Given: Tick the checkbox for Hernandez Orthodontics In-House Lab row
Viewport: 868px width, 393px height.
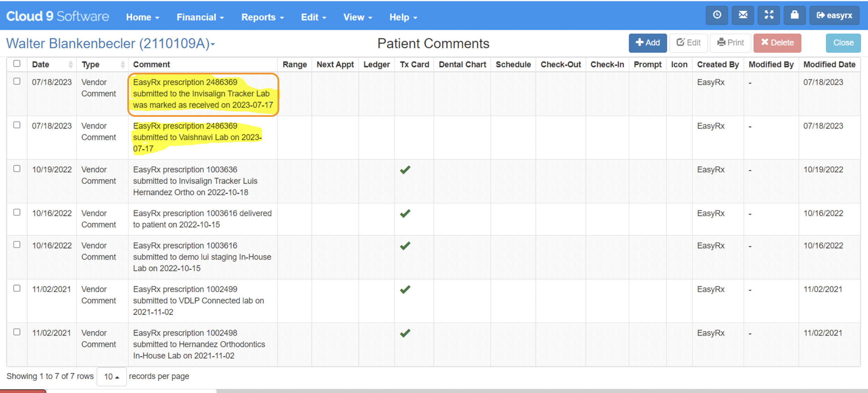Looking at the screenshot, I should pyautogui.click(x=17, y=332).
